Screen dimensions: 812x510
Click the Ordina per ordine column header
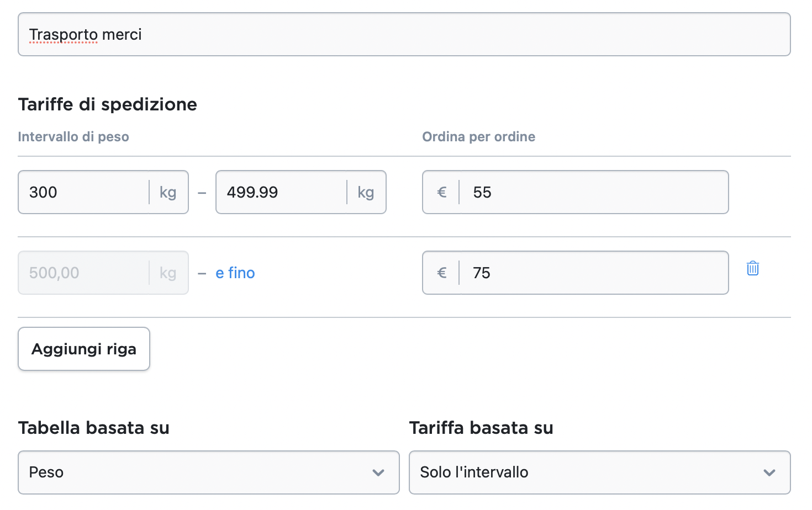[x=478, y=137]
